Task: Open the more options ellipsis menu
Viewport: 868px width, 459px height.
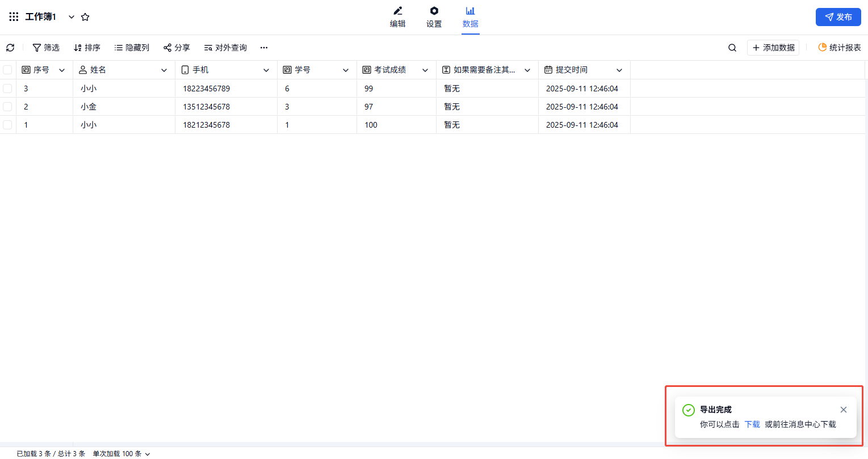Action: coord(264,48)
